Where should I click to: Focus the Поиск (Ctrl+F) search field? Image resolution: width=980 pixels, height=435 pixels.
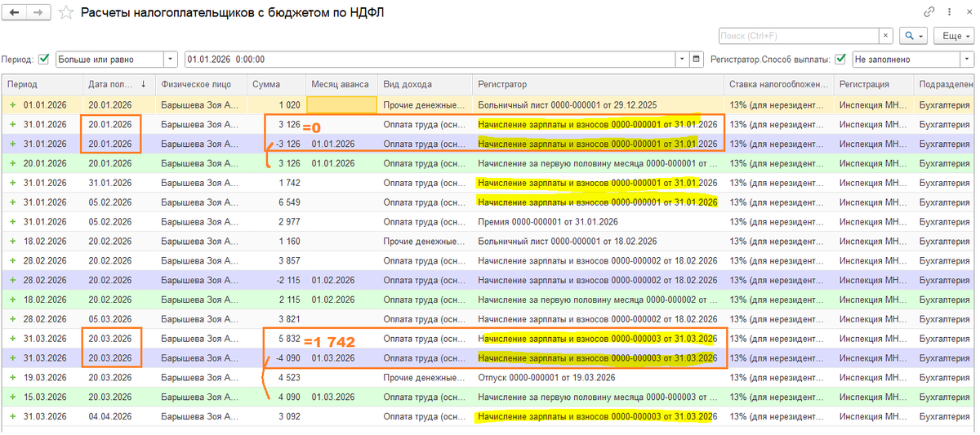coord(799,36)
